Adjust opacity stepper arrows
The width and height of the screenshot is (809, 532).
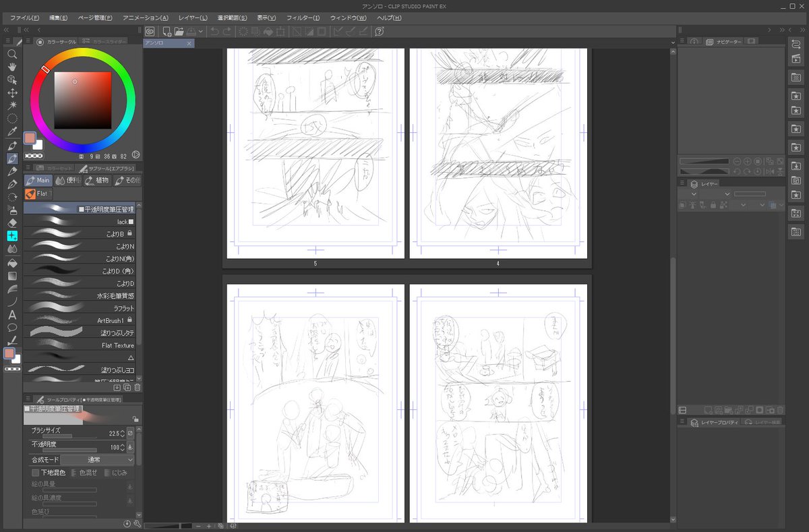122,447
